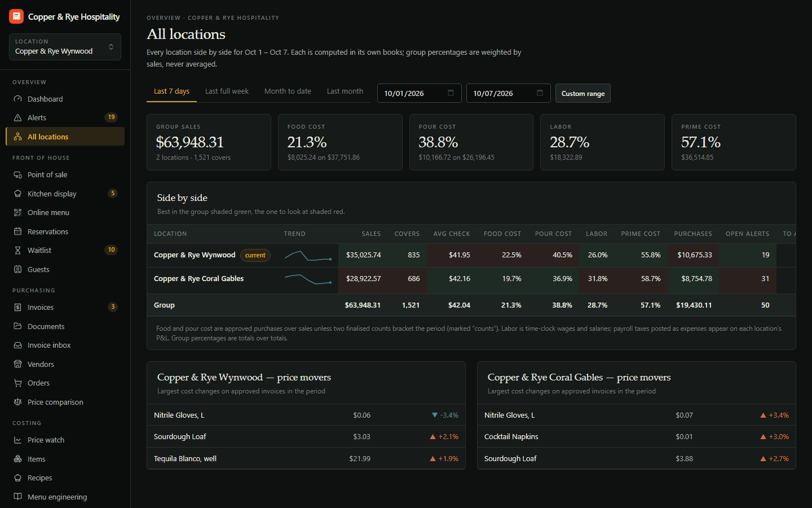This screenshot has height=508, width=812.
Task: Click the Price comparison scales icon
Action: [x=17, y=402]
